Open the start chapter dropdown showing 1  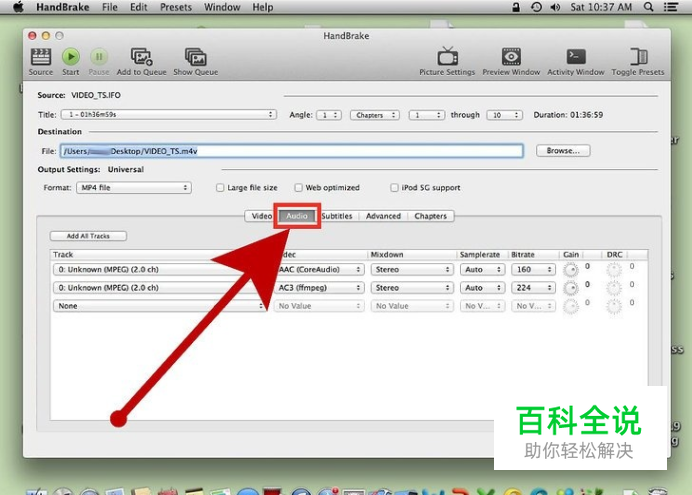point(426,115)
